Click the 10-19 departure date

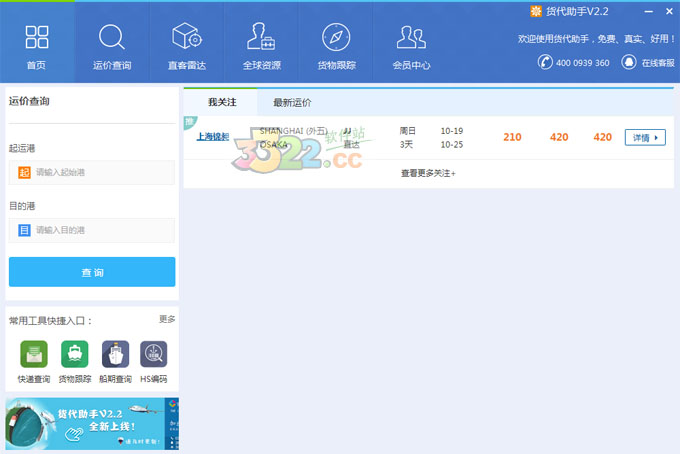pyautogui.click(x=452, y=131)
